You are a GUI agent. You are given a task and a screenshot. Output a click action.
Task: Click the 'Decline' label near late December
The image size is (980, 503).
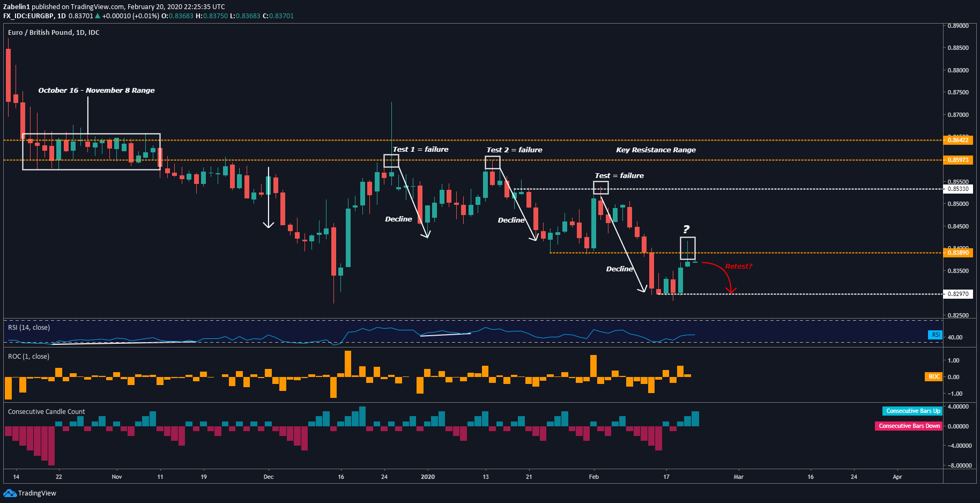pyautogui.click(x=398, y=219)
